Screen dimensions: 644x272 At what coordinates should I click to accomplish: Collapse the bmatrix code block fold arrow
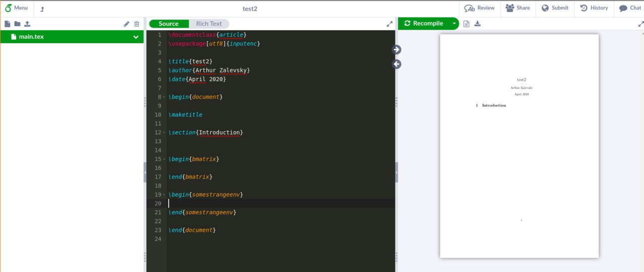click(x=164, y=159)
